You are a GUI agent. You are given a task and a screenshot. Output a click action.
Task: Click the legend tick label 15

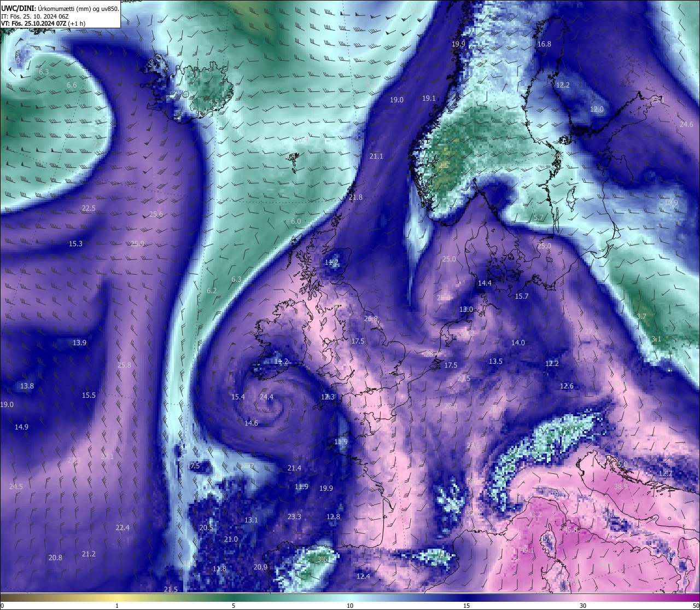(x=466, y=606)
